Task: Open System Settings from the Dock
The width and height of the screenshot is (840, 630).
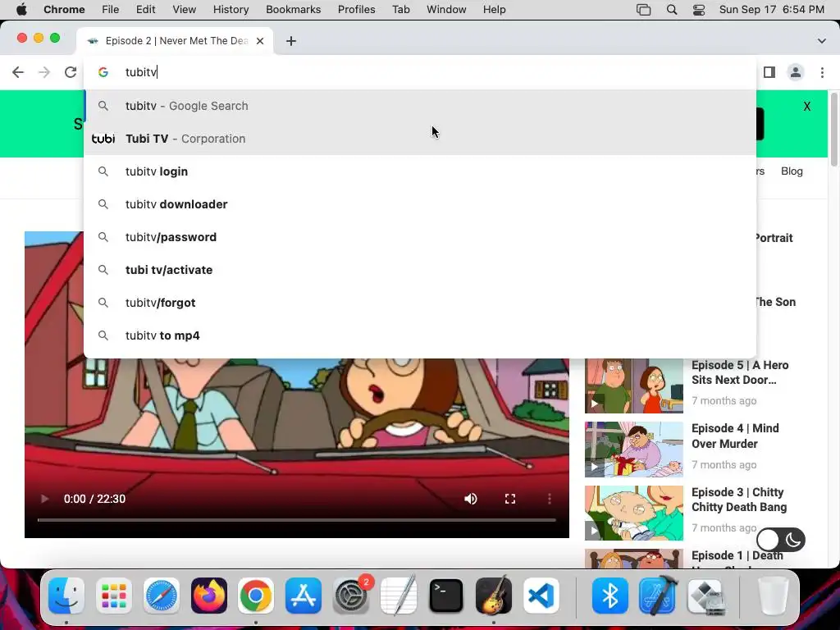Action: [351, 596]
